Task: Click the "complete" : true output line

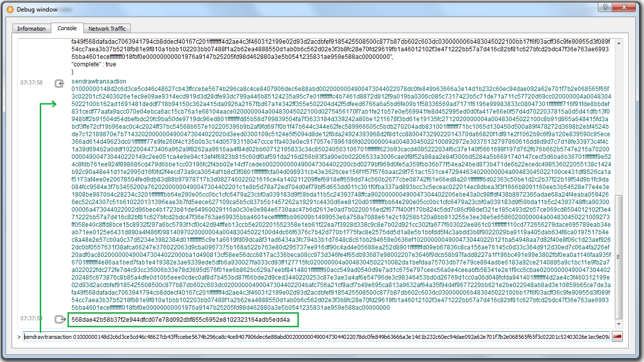Action: tap(94, 64)
